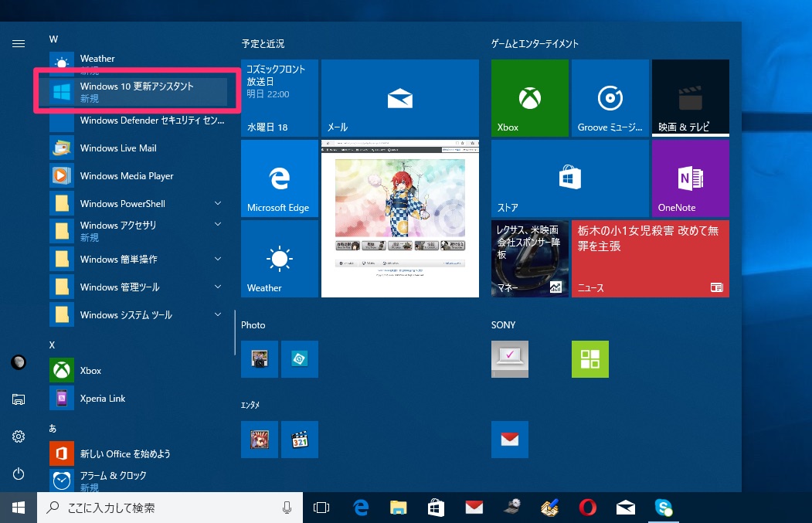812x523 pixels.
Task: Open Windows Defender セキュリティ センター
Action: [x=138, y=121]
